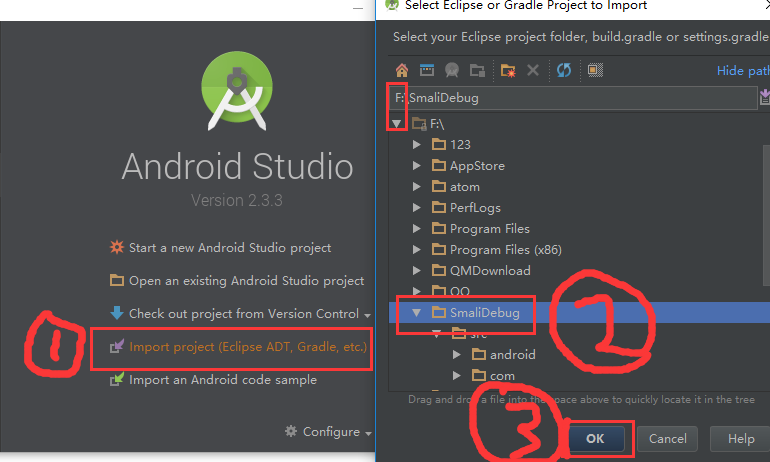Open the project directory icon
The height and width of the screenshot is (462, 770).
pos(452,70)
